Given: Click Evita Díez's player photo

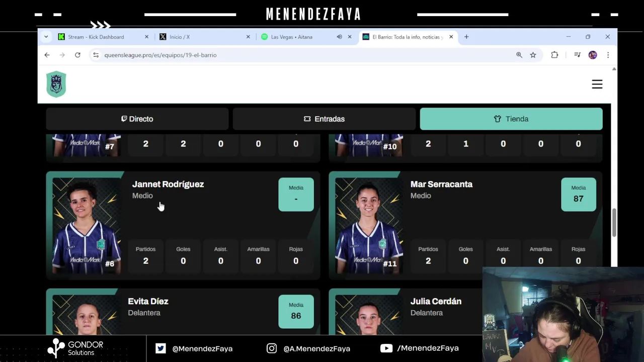Looking at the screenshot, I should 87,315.
